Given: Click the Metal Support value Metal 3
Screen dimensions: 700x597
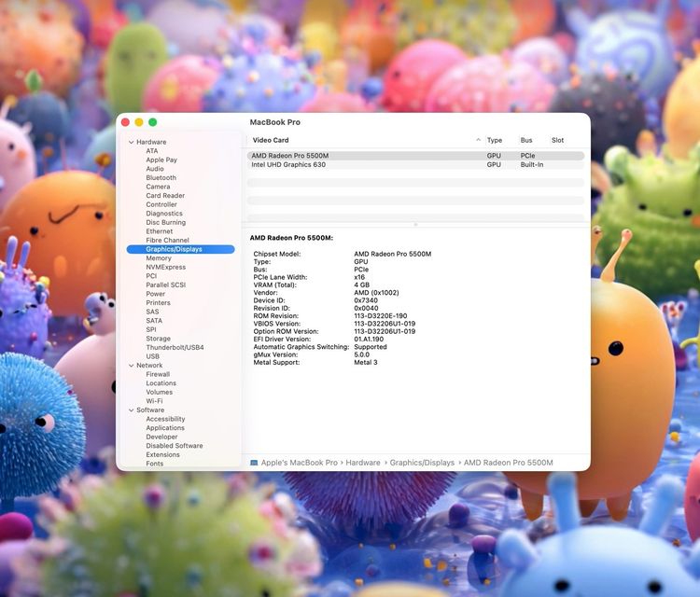Looking at the screenshot, I should coord(366,362).
